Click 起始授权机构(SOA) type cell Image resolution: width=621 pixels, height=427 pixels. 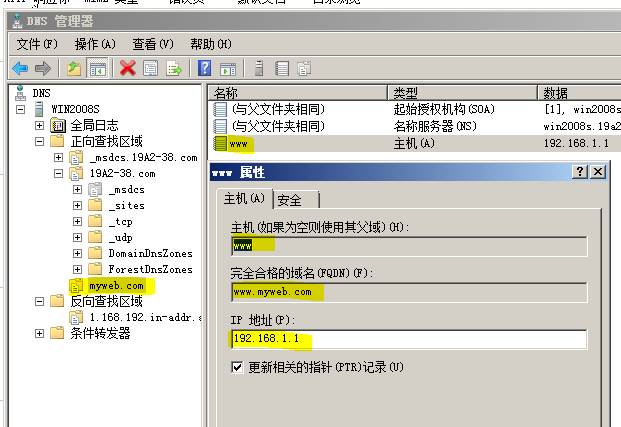[444, 109]
